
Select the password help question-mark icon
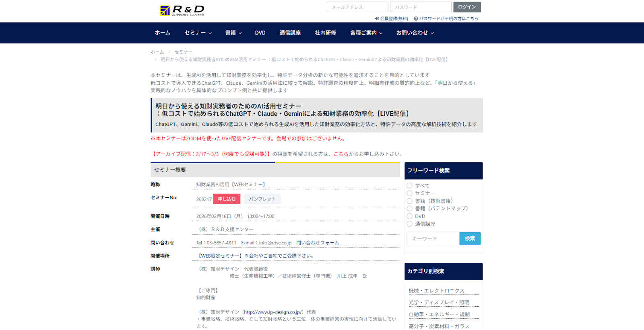click(416, 19)
